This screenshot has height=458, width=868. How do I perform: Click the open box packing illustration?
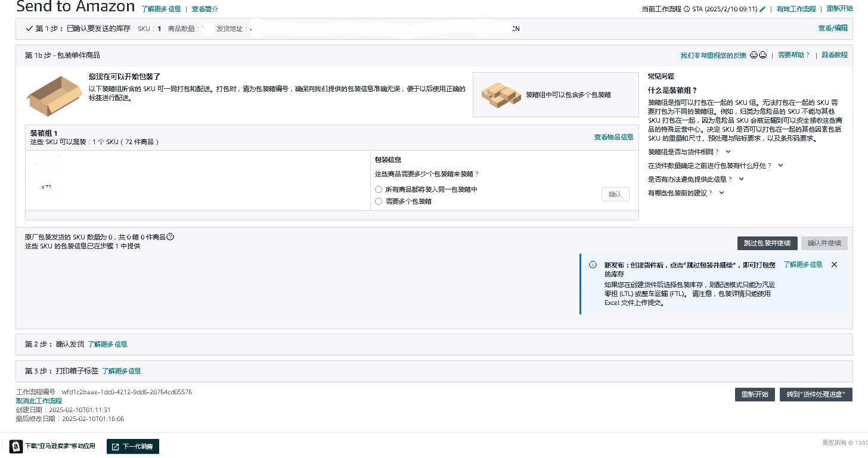(55, 96)
